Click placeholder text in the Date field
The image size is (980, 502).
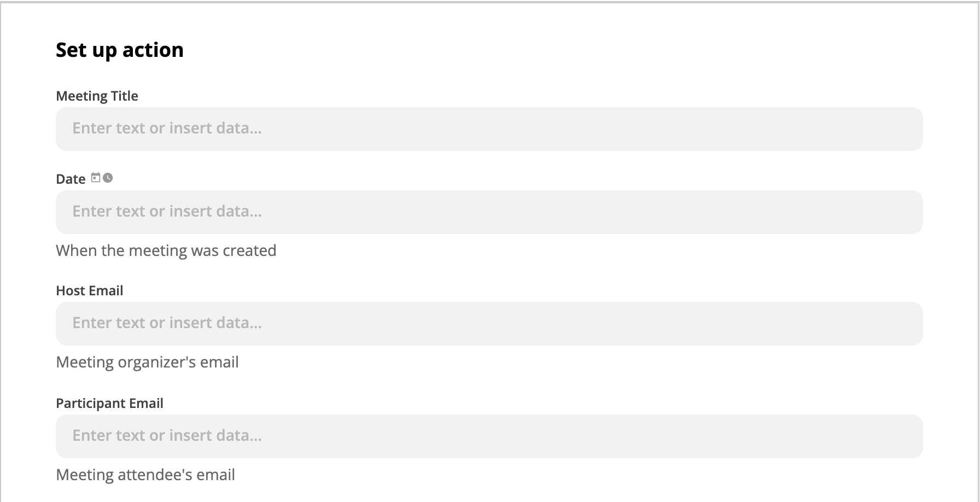coord(167,211)
